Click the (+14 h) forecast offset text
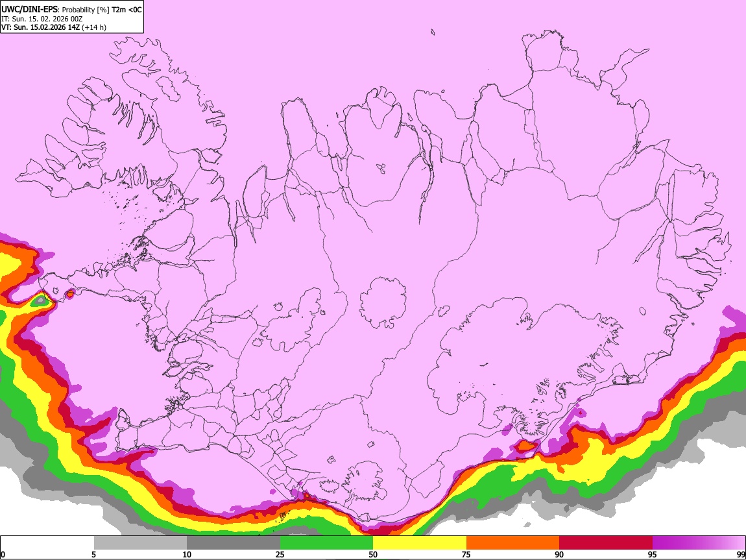 (x=94, y=27)
